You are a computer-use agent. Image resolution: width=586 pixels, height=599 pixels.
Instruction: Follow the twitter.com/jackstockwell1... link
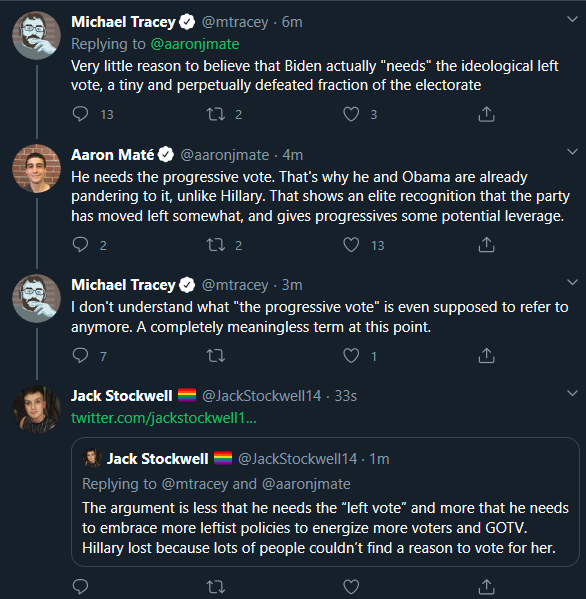pyautogui.click(x=164, y=418)
